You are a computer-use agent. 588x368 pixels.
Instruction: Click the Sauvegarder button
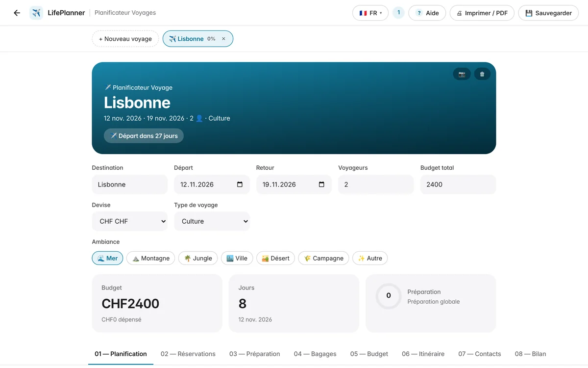click(548, 13)
